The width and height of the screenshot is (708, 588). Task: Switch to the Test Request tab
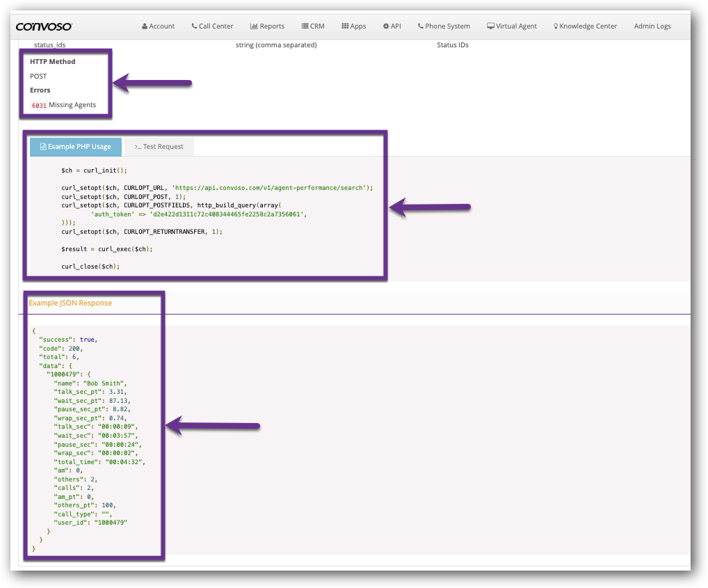click(159, 147)
